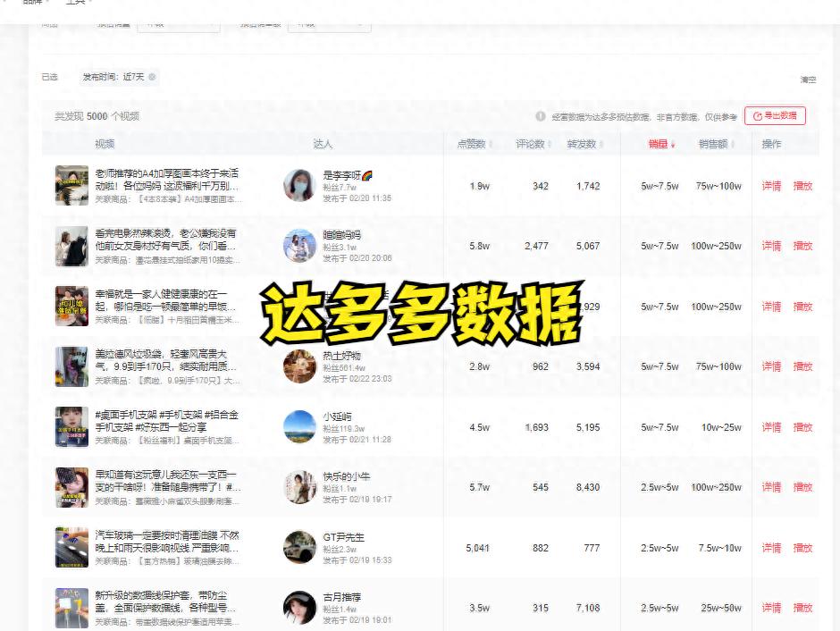Open the 工具 menu

click(76, 4)
